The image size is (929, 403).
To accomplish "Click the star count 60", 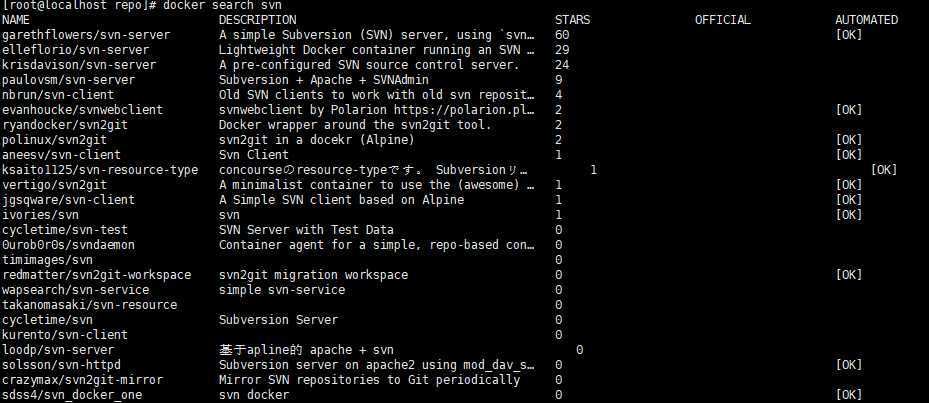I will (562, 35).
